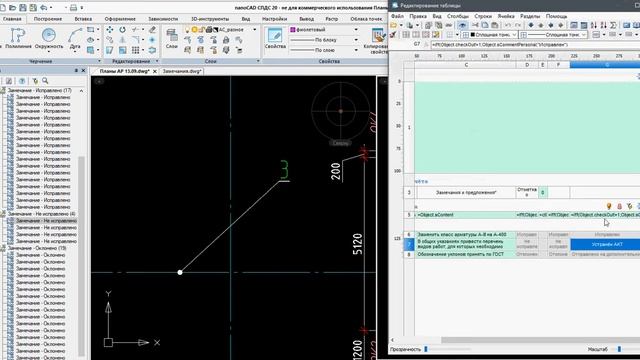
Task: Toggle current layer lock icon
Action: [x=201, y=30]
